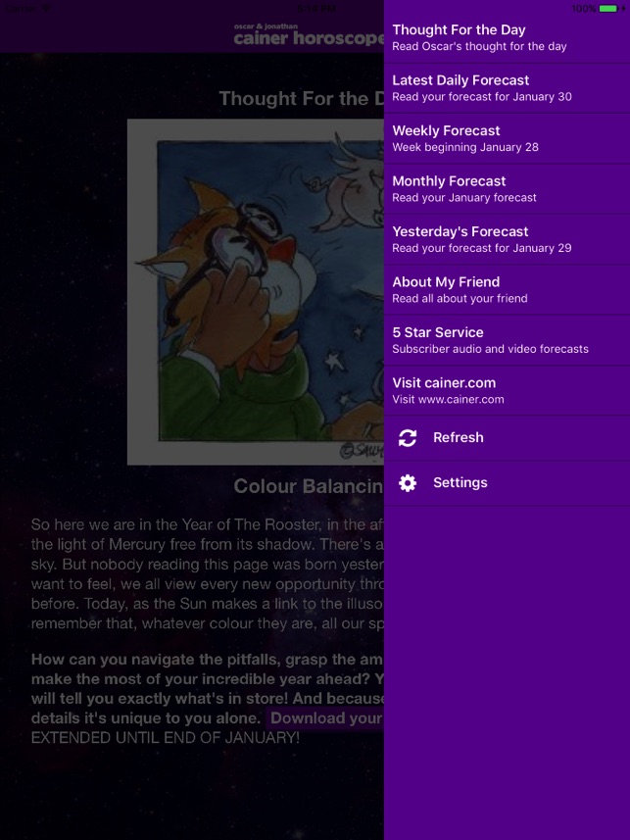Open Yesterday's Forecast for January 29
Screen dimensions: 630x840
pos(507,239)
